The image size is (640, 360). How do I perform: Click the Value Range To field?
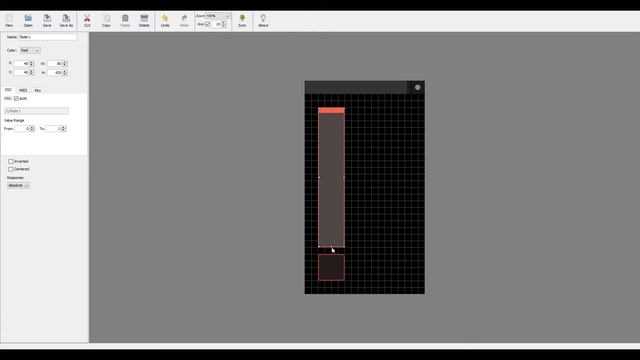53,129
